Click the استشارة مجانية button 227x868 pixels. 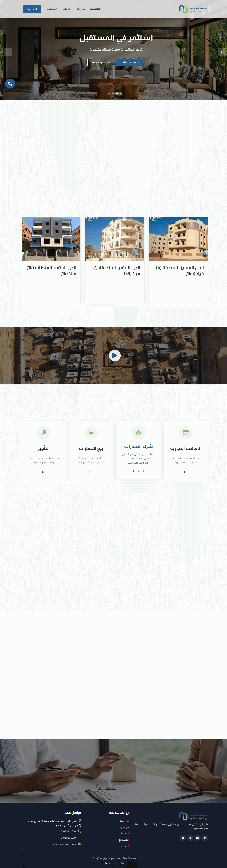(100, 62)
